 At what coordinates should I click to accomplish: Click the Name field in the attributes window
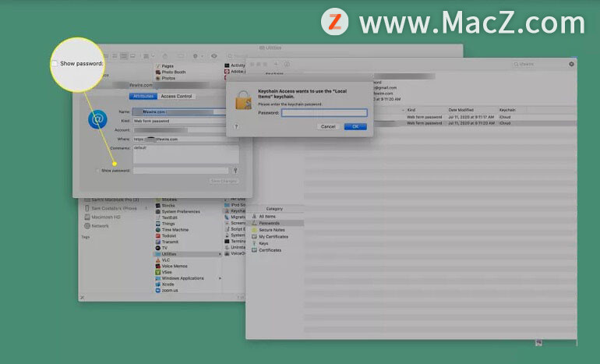coord(179,111)
